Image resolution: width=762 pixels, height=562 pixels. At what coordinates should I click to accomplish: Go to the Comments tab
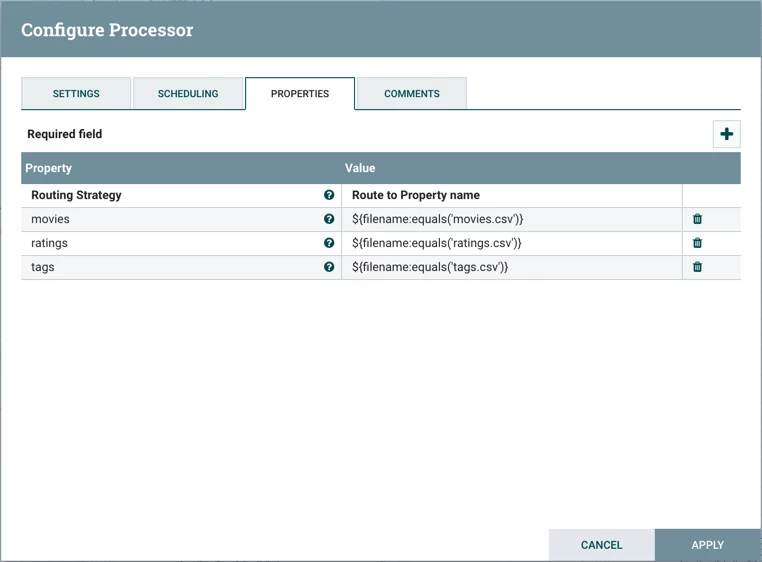click(x=412, y=93)
